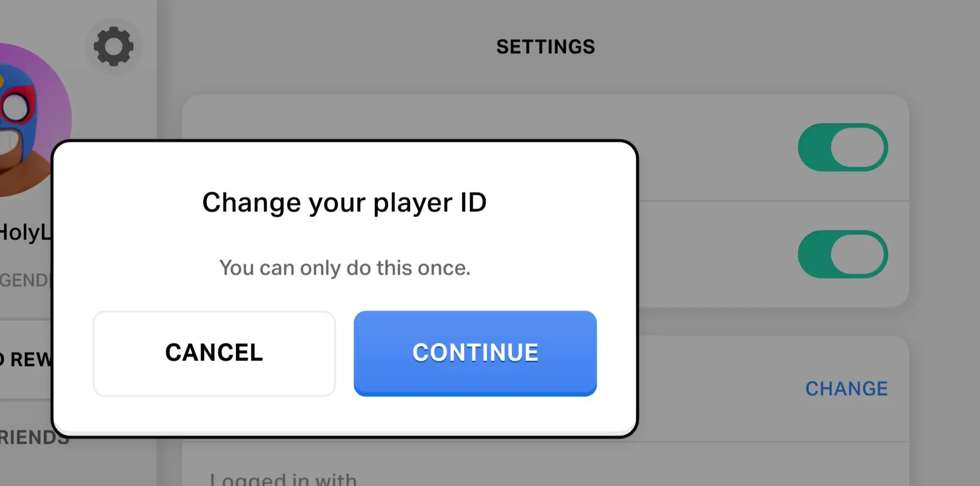Click the 'You can only do this once.' message

pyautogui.click(x=345, y=268)
